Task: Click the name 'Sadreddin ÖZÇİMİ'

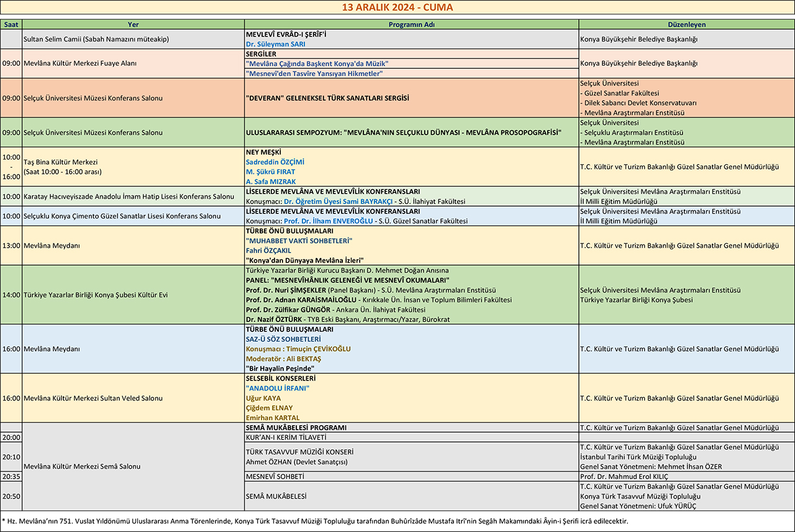Action: tap(275, 162)
